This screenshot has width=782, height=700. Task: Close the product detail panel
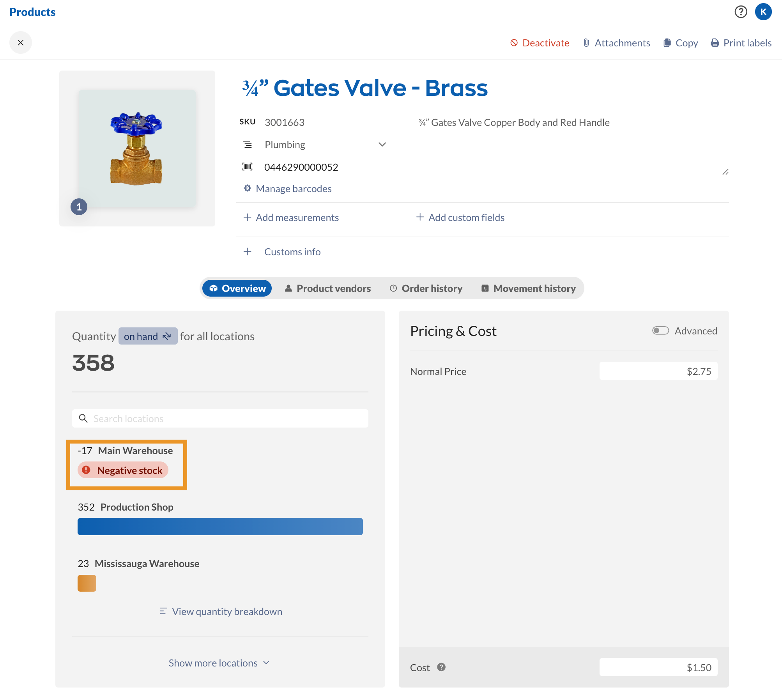coord(21,42)
